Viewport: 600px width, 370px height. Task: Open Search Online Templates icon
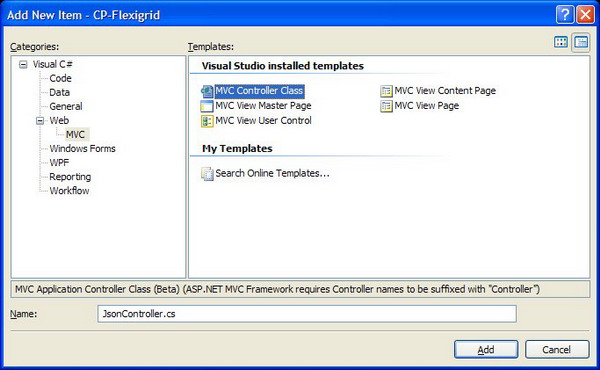pyautogui.click(x=207, y=174)
